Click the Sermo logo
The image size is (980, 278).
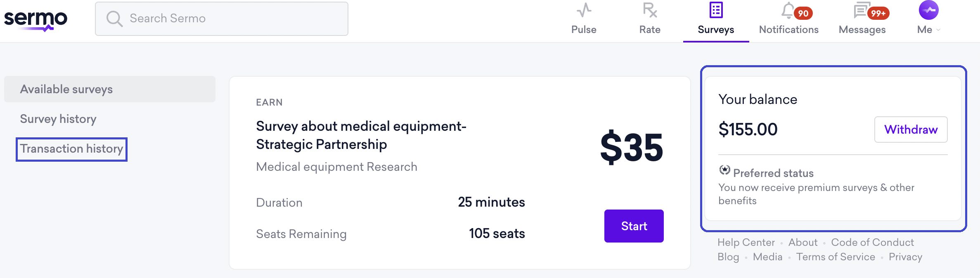click(x=36, y=19)
